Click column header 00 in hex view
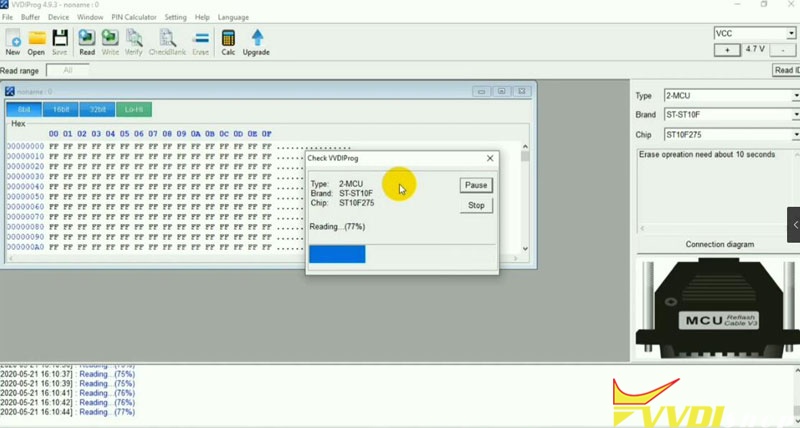 [54, 134]
